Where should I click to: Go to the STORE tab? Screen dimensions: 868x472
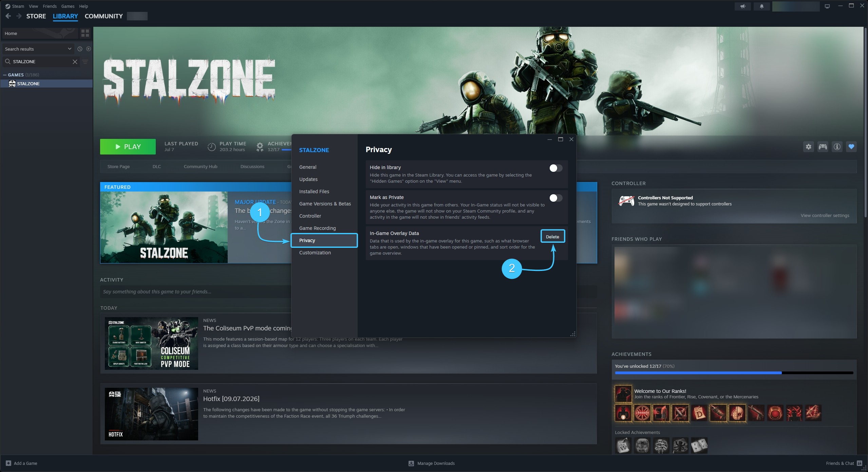[x=36, y=16]
